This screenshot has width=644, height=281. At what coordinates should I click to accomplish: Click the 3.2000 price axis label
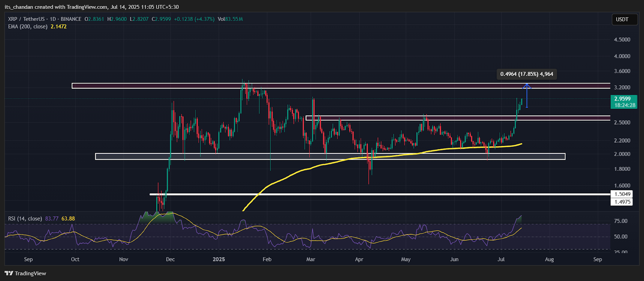(x=622, y=87)
